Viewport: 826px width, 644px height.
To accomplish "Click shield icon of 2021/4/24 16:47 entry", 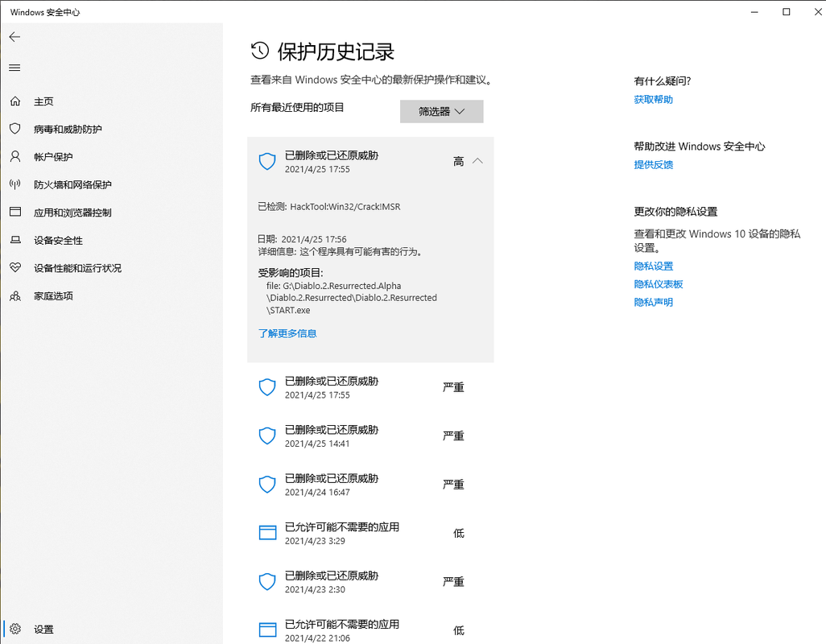I will click(x=267, y=485).
